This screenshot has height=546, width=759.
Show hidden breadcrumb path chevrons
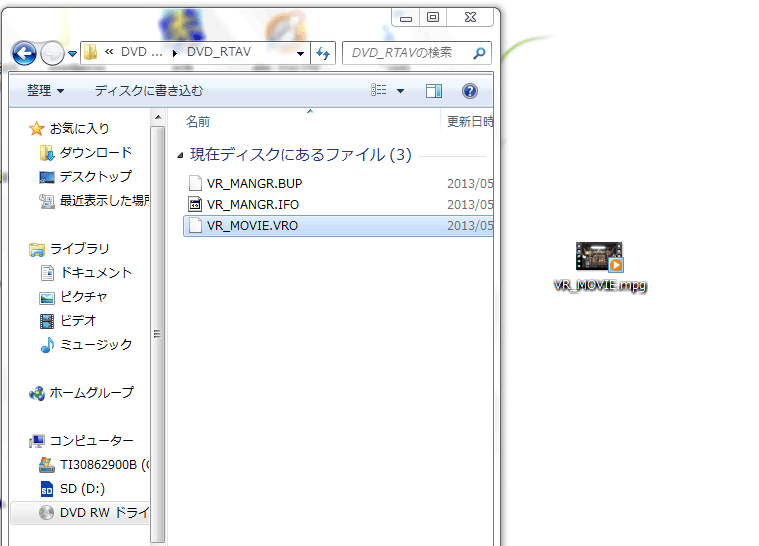coord(109,52)
